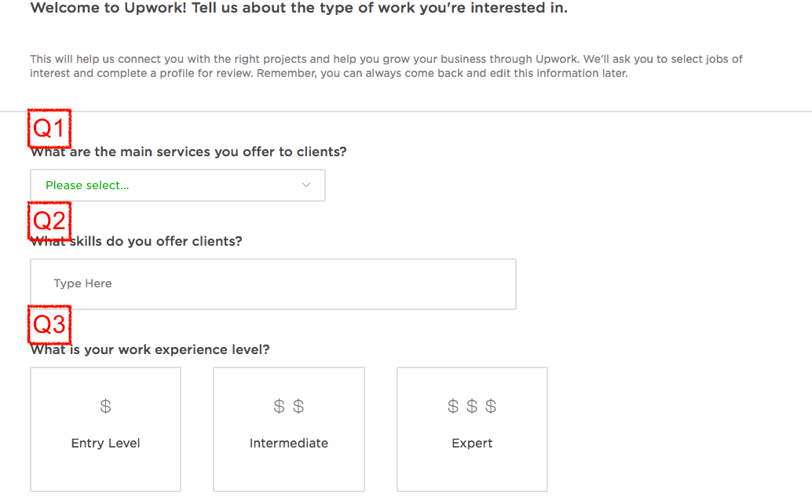Click the 'Entry Level' text label

click(105, 443)
